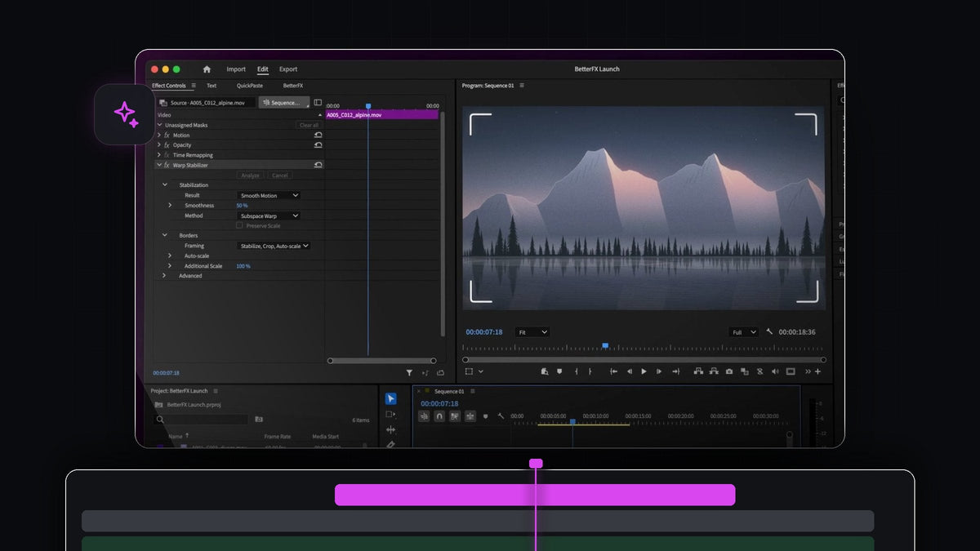Toggle Linked Selection in the timeline

[x=455, y=416]
